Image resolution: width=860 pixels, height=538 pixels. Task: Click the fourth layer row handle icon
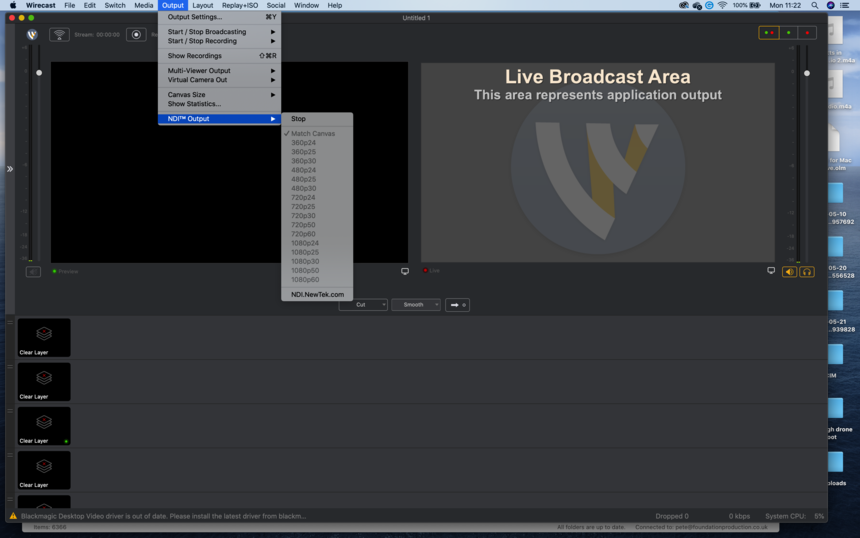10,455
